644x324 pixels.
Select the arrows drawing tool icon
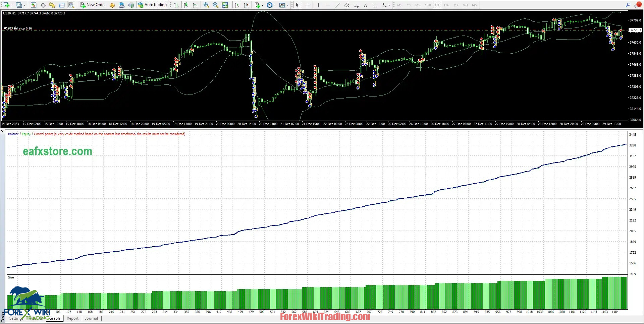[x=384, y=5]
